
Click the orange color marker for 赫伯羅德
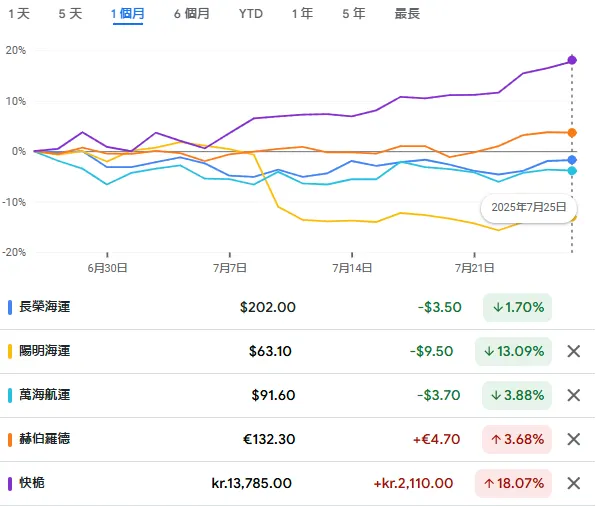coord(10,439)
